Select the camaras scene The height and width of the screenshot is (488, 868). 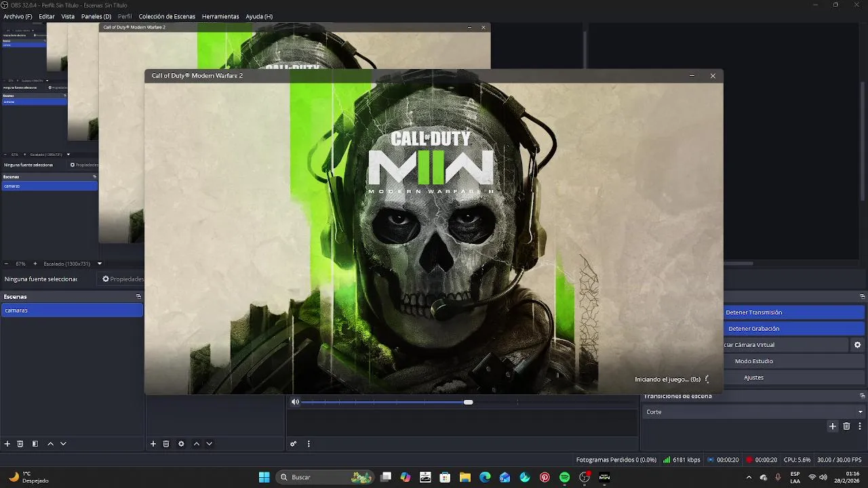[x=72, y=310]
